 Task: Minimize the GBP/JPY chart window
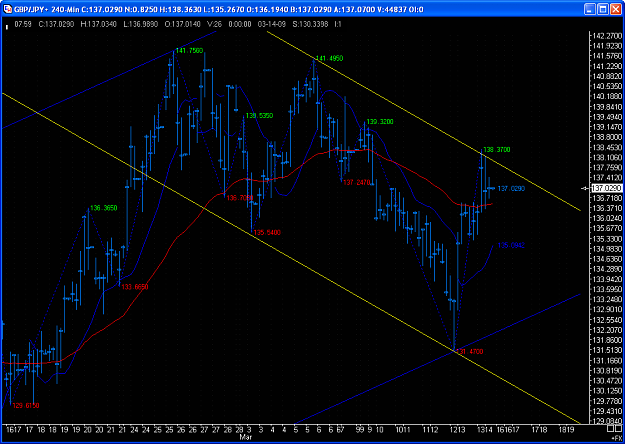591,9
